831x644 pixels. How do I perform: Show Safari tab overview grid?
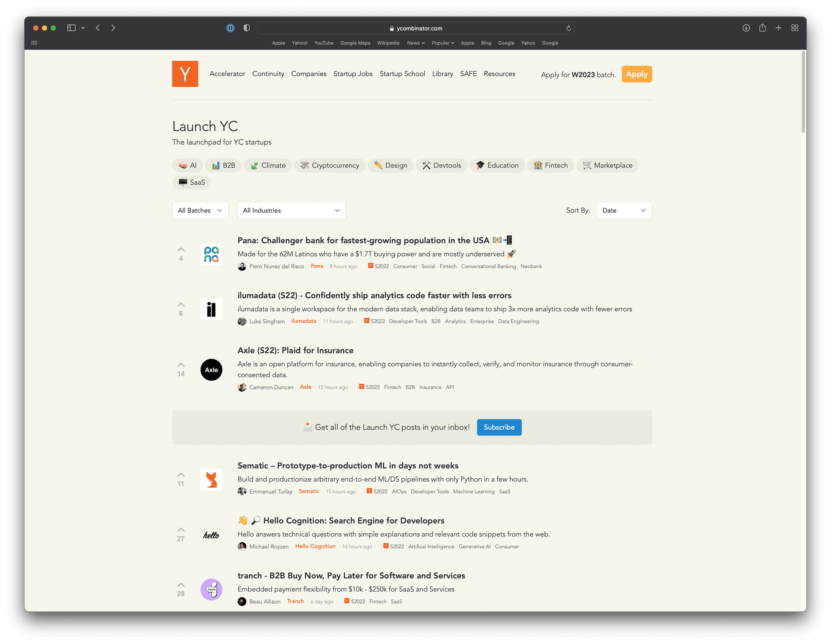coord(794,28)
